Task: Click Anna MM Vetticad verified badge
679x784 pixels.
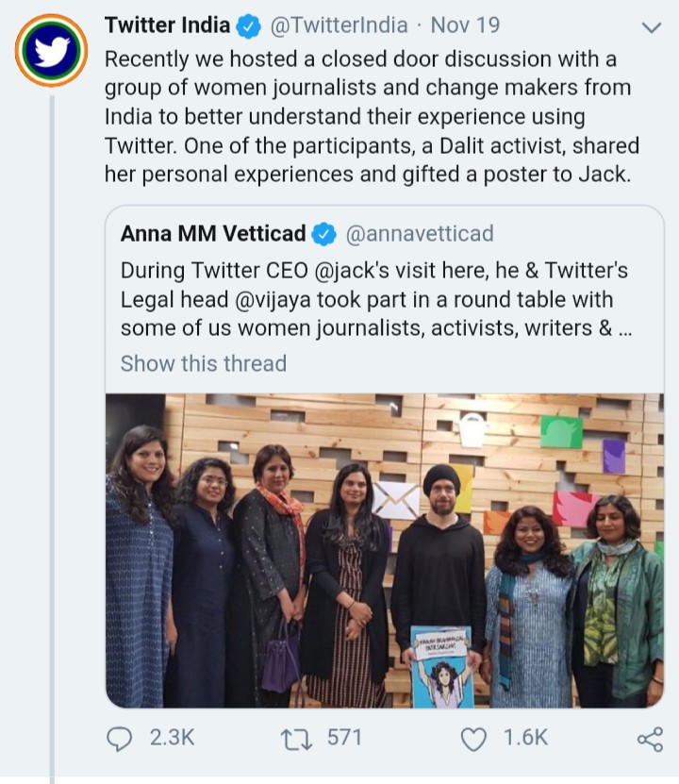Action: [325, 234]
